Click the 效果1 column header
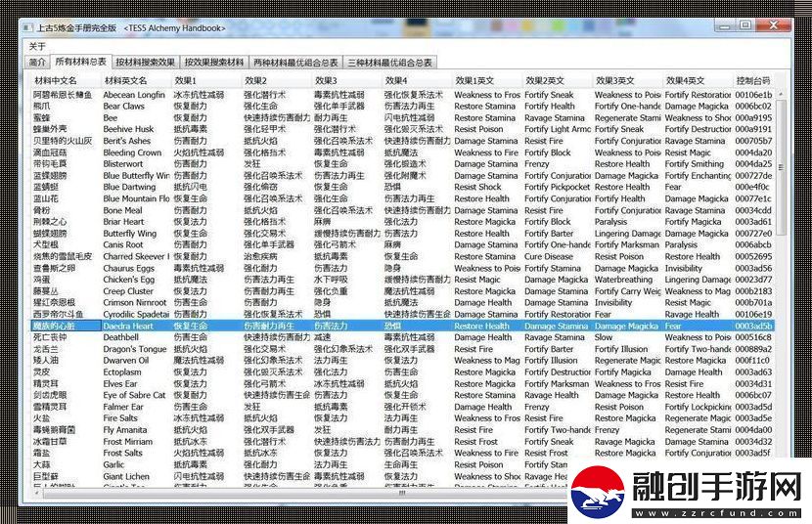Image resolution: width=812 pixels, height=524 pixels. (206, 81)
